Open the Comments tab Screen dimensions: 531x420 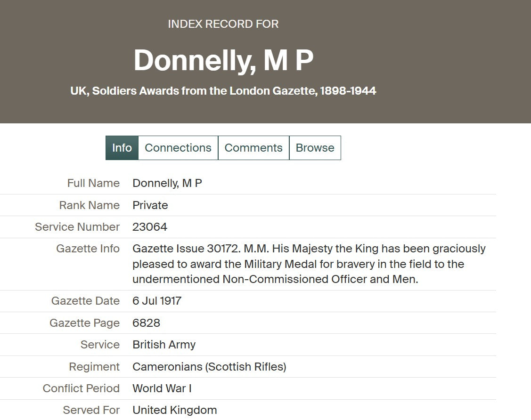(253, 148)
